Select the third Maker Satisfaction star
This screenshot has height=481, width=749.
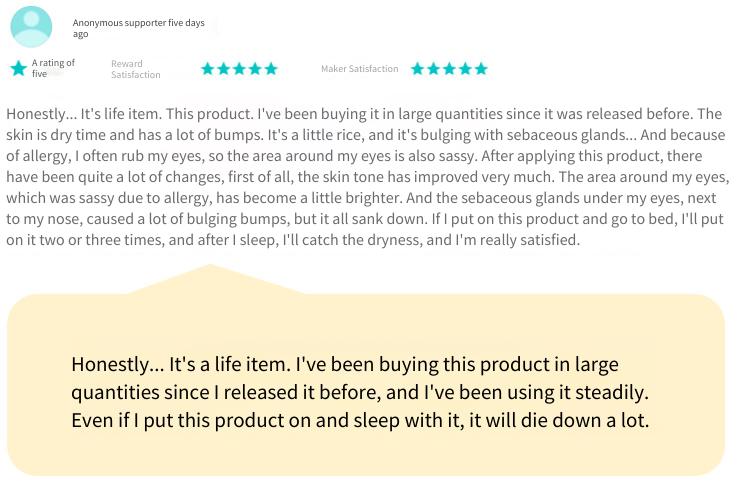(x=449, y=69)
